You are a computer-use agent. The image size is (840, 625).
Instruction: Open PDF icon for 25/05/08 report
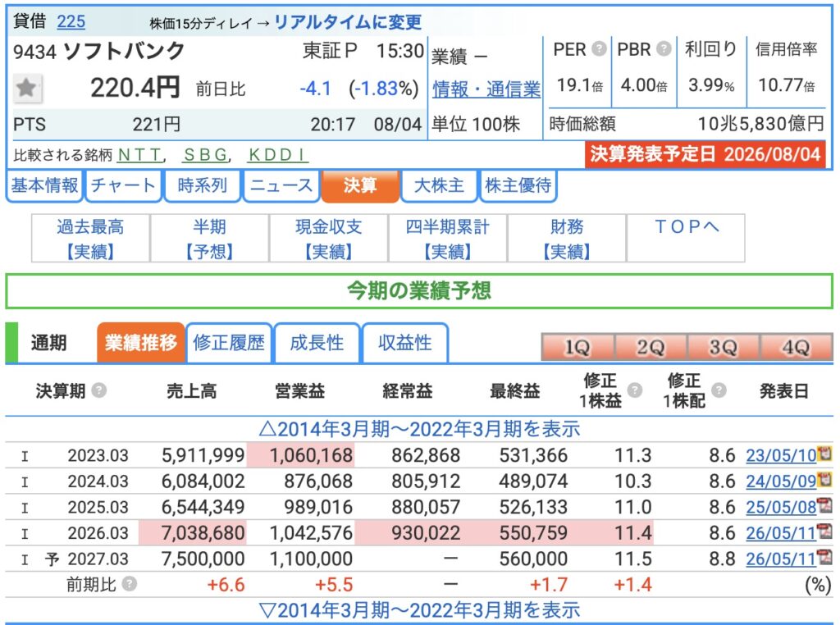pyautogui.click(x=825, y=505)
